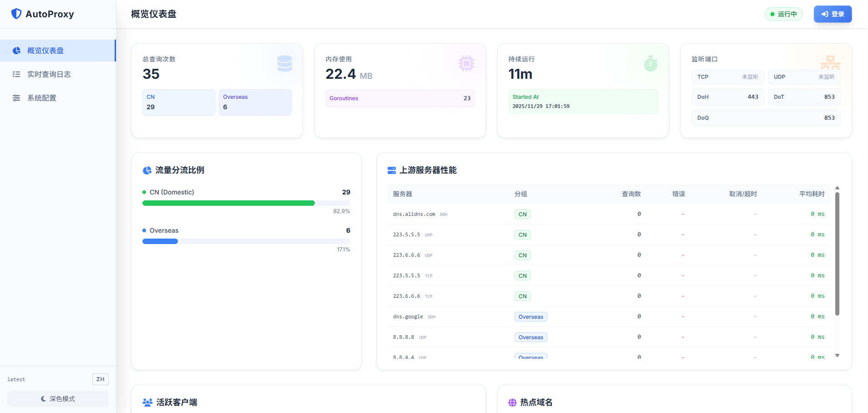This screenshot has height=413, width=868.
Task: Select 概览仪表盘 in the sidebar
Action: pos(45,51)
